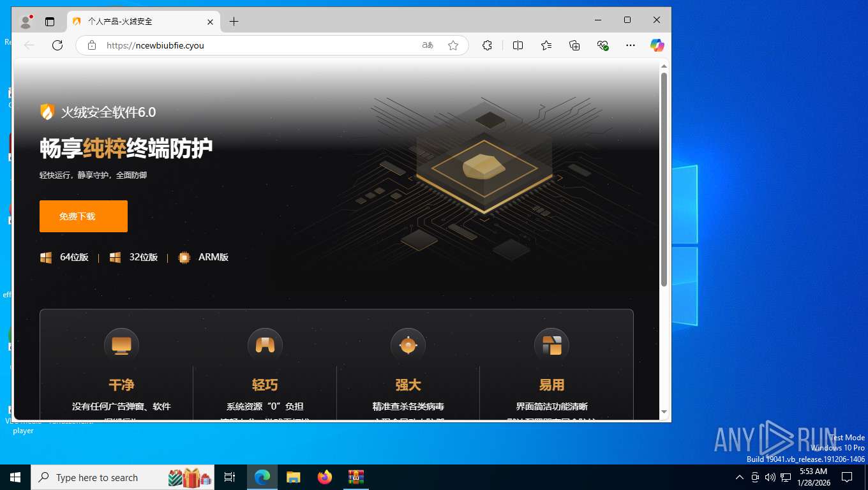
Task: View site information lock icon
Action: click(92, 45)
